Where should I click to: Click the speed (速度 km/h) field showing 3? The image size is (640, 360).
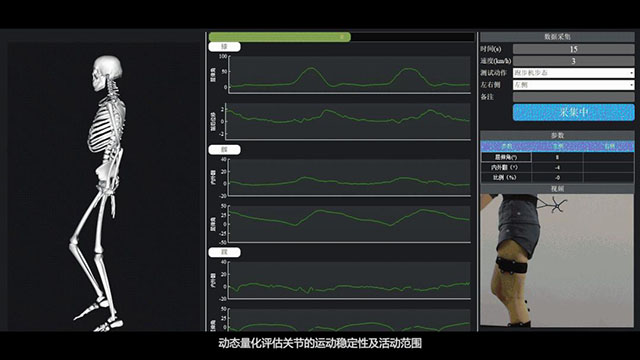pyautogui.click(x=573, y=61)
